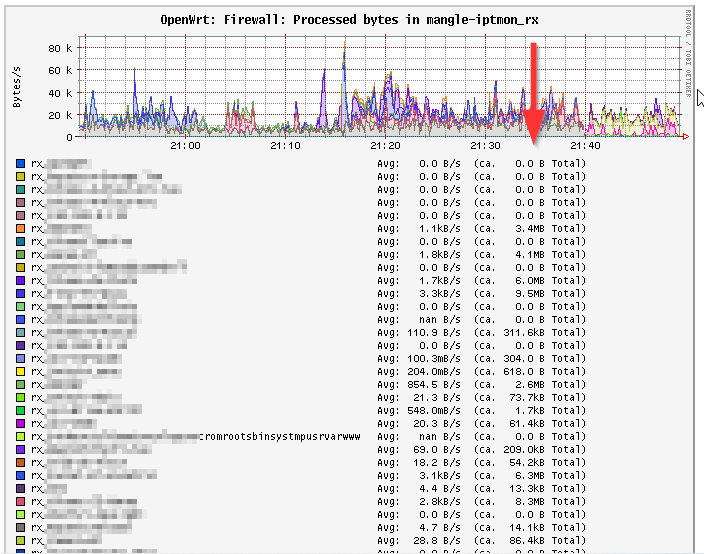Click the magenta swatch of the 61.4kB row

tap(20, 424)
